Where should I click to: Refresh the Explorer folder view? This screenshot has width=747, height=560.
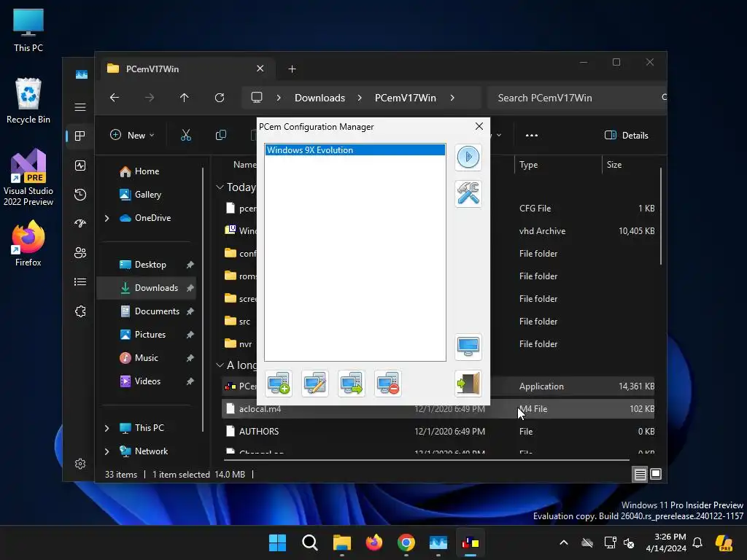point(220,98)
